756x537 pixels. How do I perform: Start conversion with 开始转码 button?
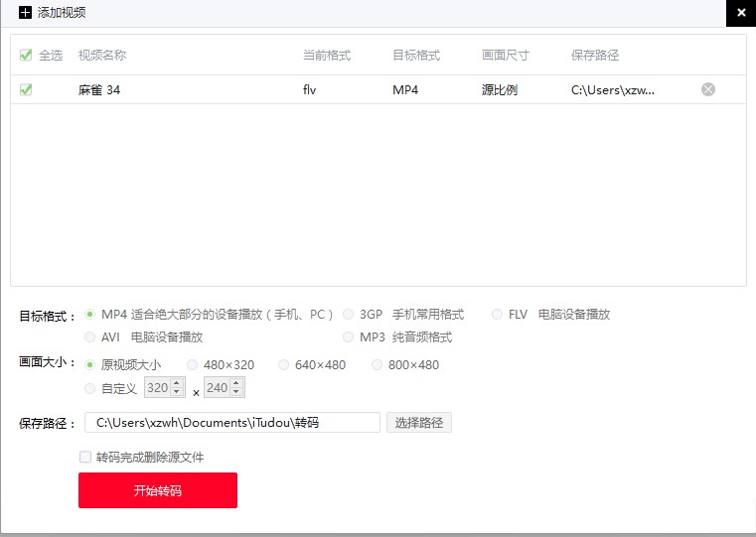[x=158, y=490]
